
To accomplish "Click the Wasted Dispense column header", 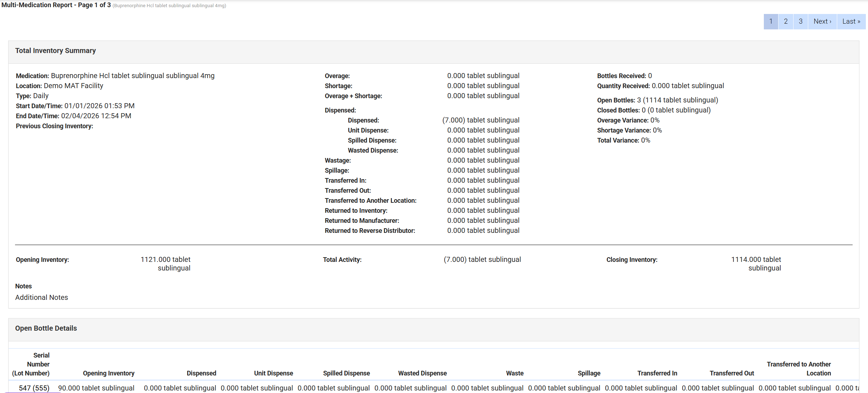I will 422,373.
